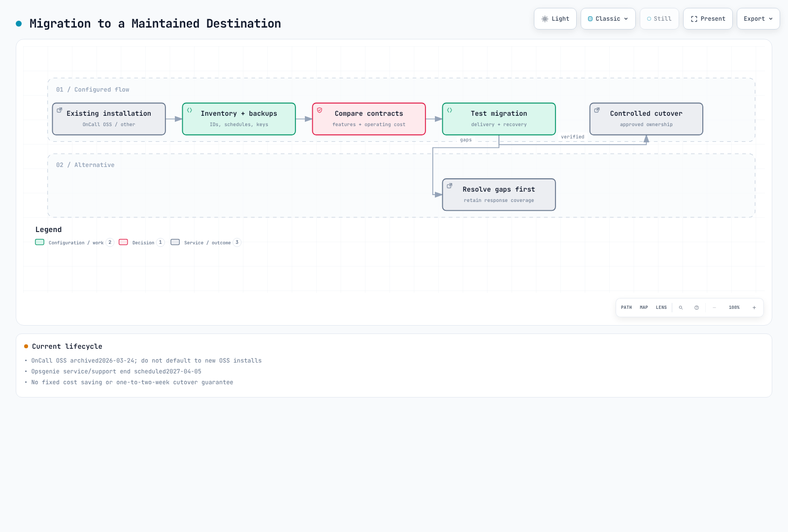Click the gray Service / outcome legend swatch
788x532 pixels.
[175, 242]
